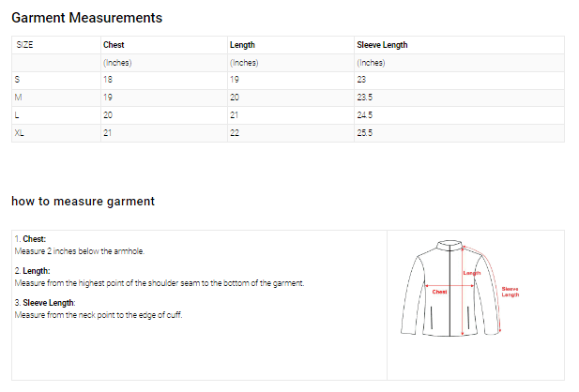
Task: Select the size L row label
Action: coord(18,115)
